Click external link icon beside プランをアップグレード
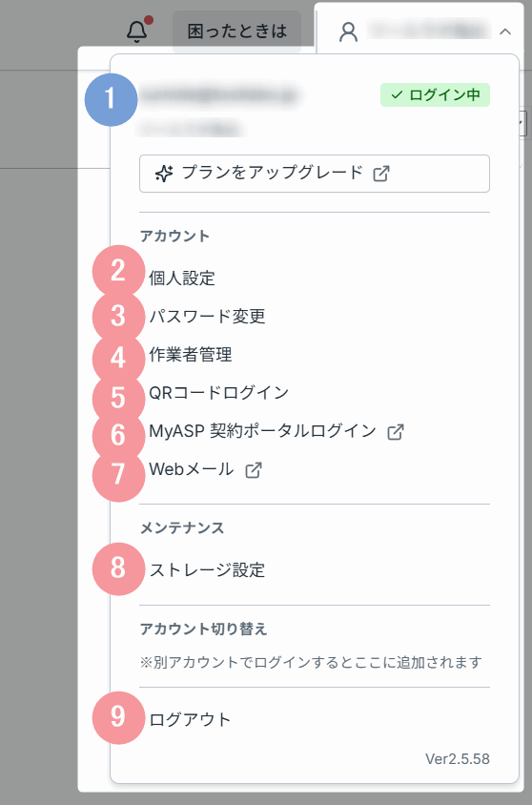 click(x=381, y=174)
